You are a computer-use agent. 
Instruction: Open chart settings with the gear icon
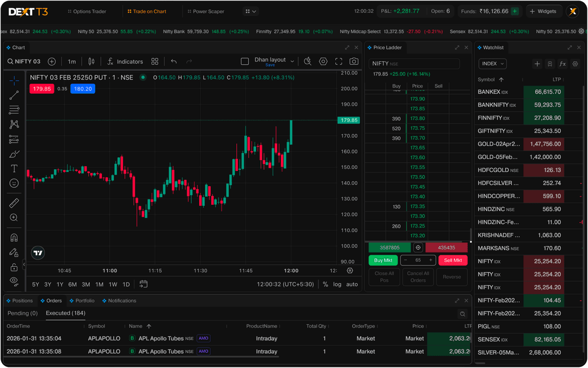[x=323, y=61]
